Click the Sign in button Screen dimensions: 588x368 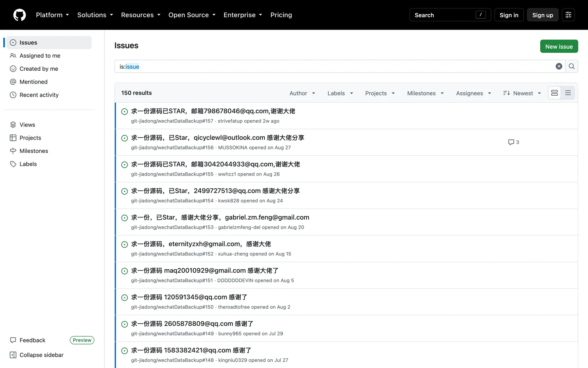[509, 15]
